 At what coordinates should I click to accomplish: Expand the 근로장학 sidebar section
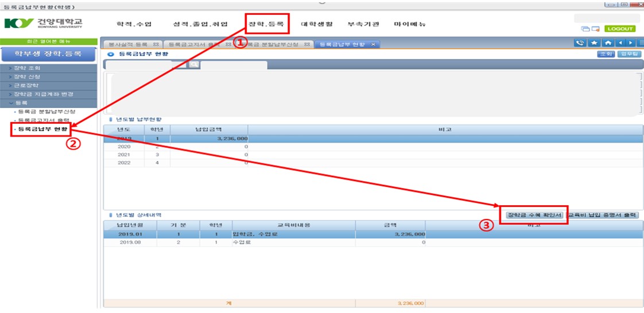click(x=28, y=85)
